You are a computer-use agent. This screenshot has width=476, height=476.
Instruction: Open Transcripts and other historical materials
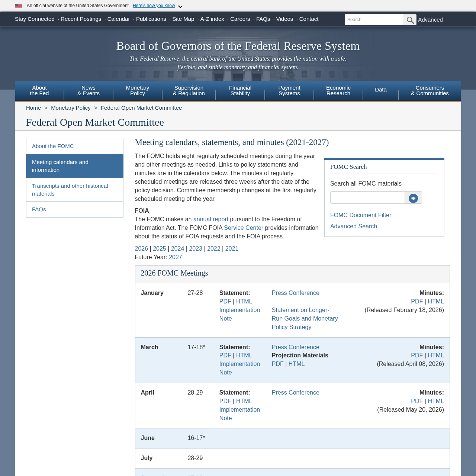click(75, 190)
